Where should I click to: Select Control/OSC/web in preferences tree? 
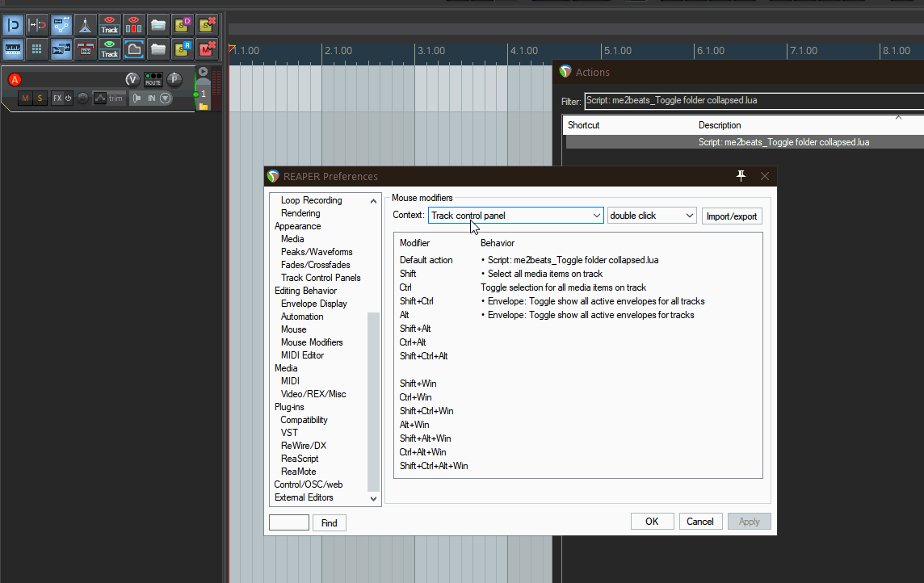[309, 484]
